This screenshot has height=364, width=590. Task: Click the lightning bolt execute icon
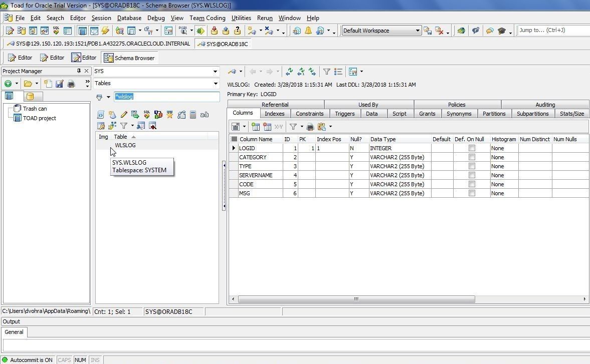tap(105, 31)
